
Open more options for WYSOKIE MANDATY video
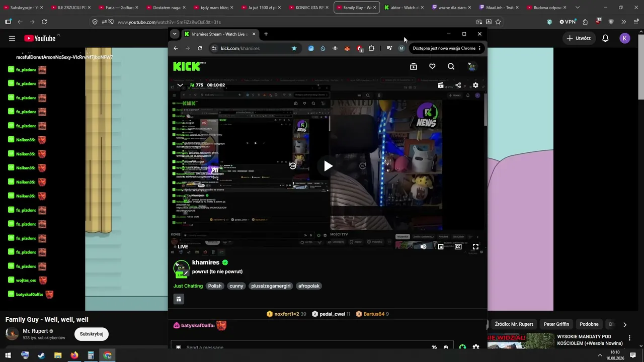coord(629,338)
